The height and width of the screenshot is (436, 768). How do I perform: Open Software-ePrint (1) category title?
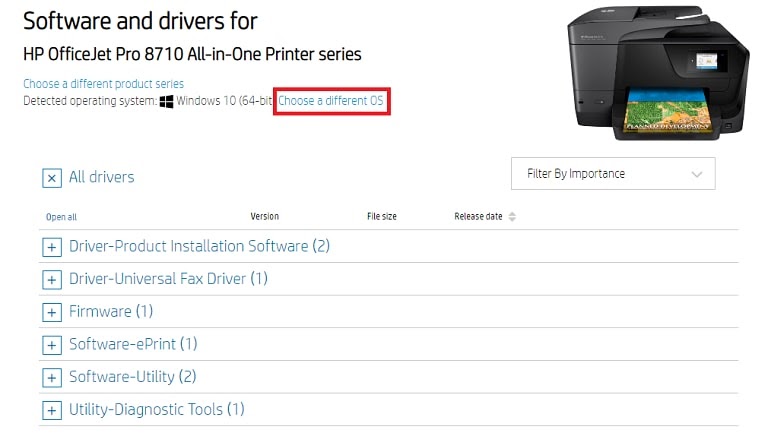tap(133, 344)
